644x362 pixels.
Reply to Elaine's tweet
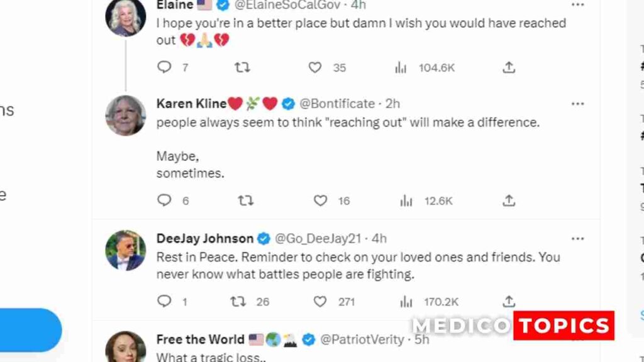coord(164,67)
